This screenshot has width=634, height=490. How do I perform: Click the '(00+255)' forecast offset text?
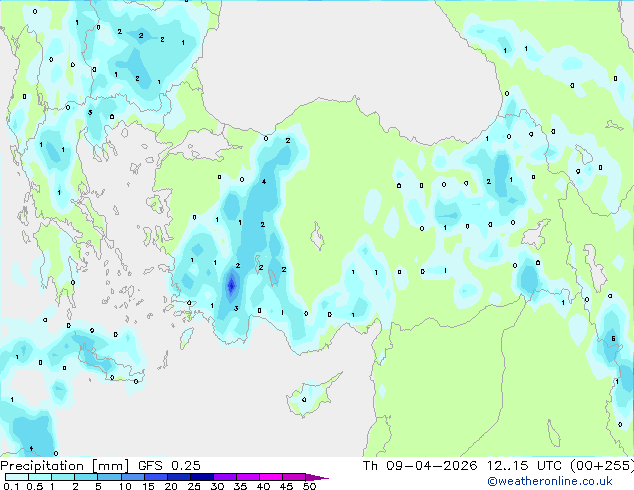click(602, 466)
